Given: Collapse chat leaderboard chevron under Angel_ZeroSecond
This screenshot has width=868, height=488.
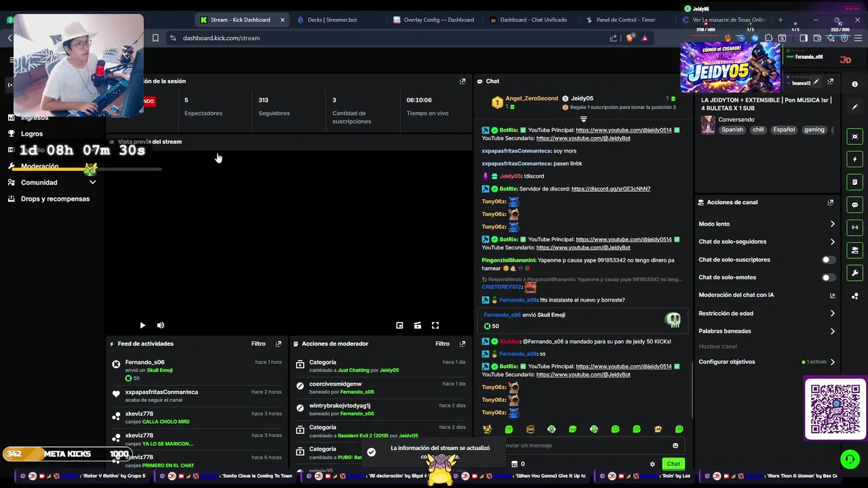Looking at the screenshot, I should point(583,119).
